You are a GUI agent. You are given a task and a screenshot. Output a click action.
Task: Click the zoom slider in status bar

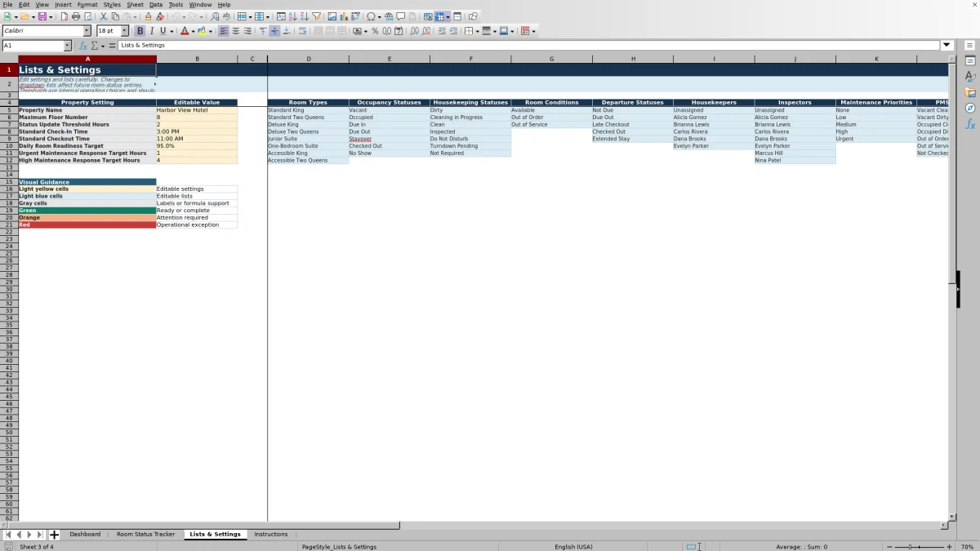920,546
